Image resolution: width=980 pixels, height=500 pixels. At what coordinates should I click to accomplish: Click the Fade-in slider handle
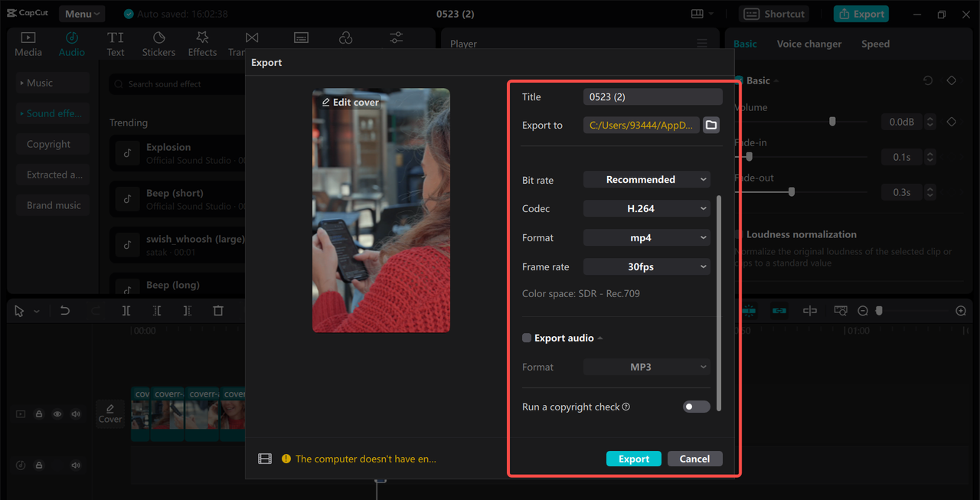pos(749,157)
